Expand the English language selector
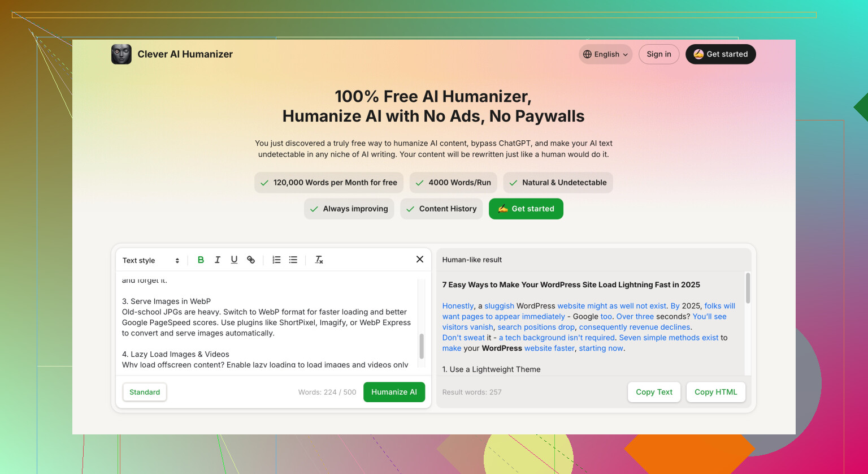Image resolution: width=868 pixels, height=474 pixels. coord(605,54)
